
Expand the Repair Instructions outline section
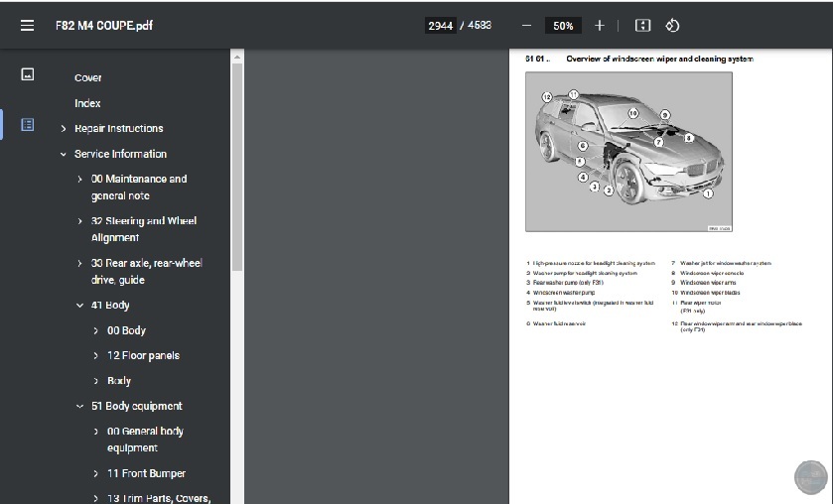(64, 129)
